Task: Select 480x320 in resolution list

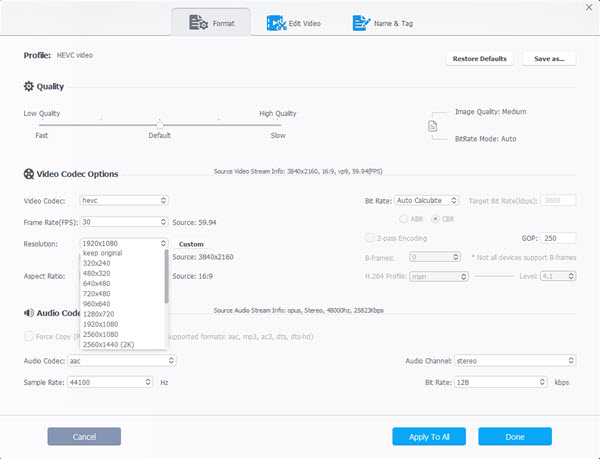Action: pos(122,273)
